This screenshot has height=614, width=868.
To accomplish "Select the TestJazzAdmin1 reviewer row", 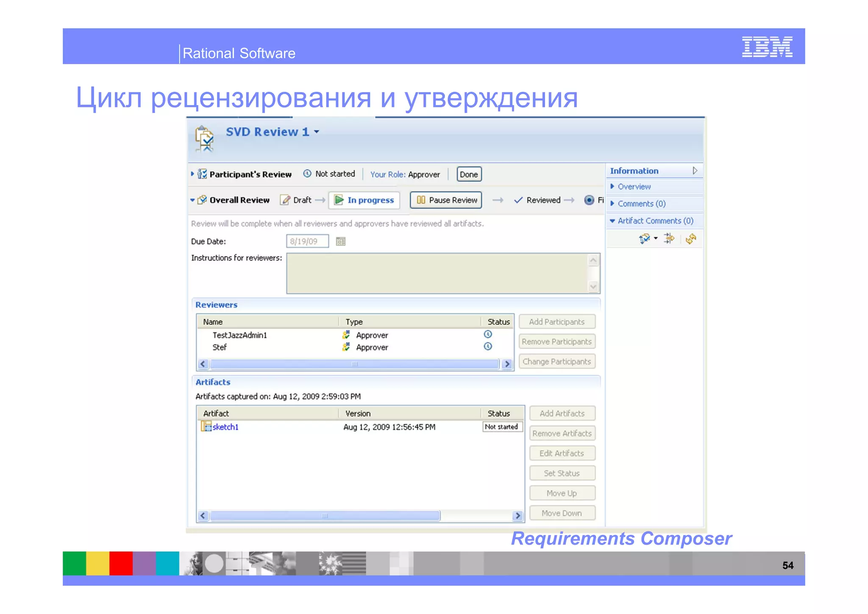I will [x=355, y=335].
